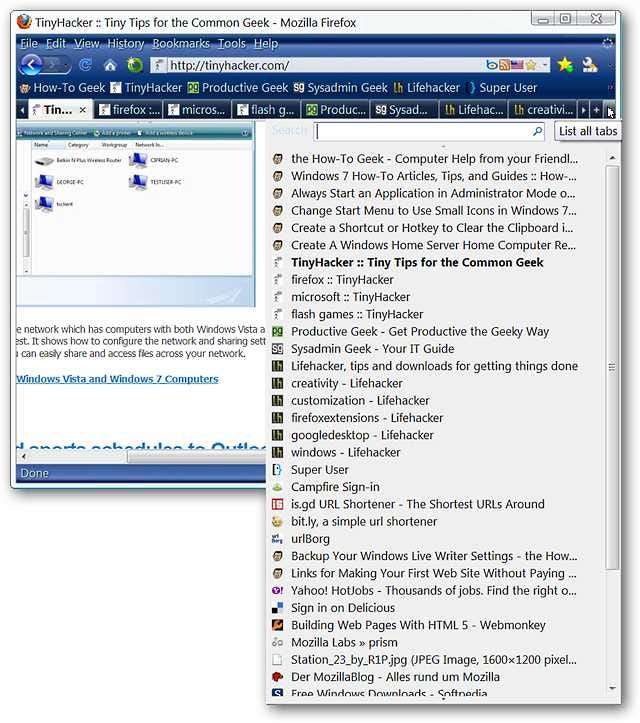Click the List all tabs dropdown button
The image size is (640, 723).
pyautogui.click(x=609, y=110)
